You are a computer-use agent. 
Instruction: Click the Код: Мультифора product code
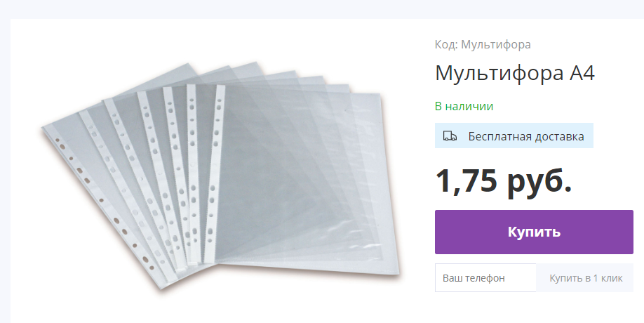(483, 44)
